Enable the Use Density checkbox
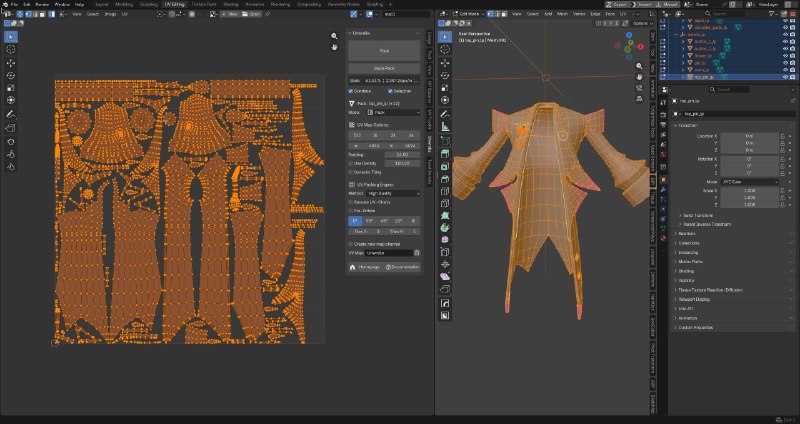The width and height of the screenshot is (800, 424). [x=351, y=163]
